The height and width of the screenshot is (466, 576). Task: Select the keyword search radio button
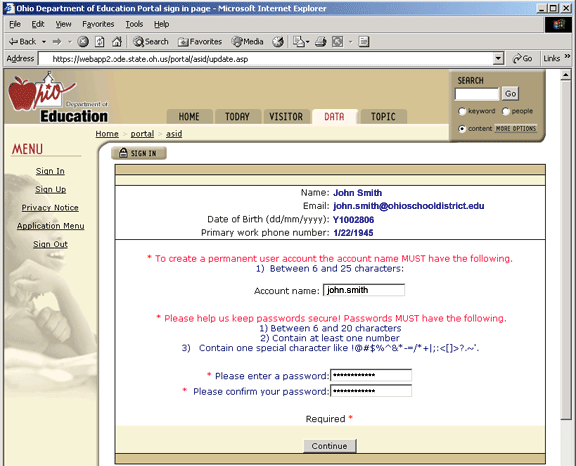click(x=462, y=111)
